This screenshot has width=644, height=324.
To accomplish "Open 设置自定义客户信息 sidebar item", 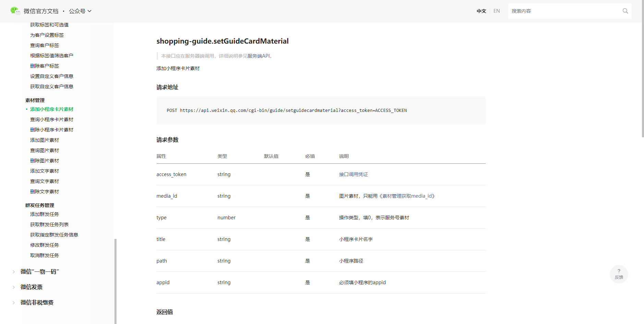I will [x=52, y=76].
